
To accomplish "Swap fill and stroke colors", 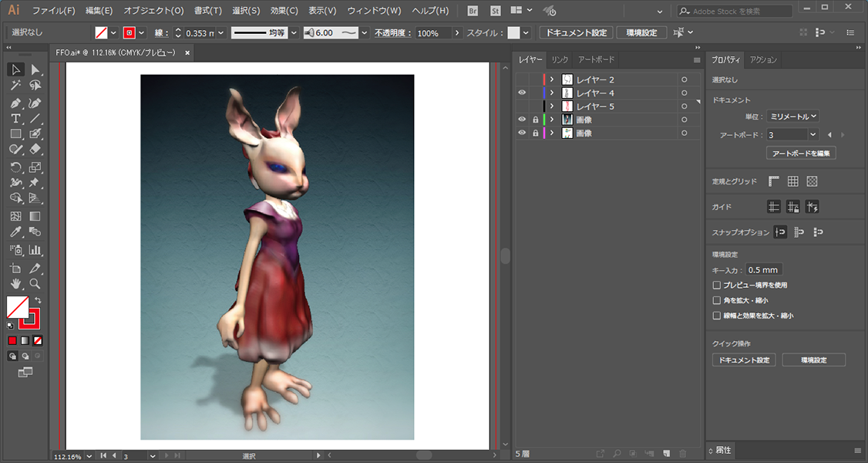I will coord(38,300).
